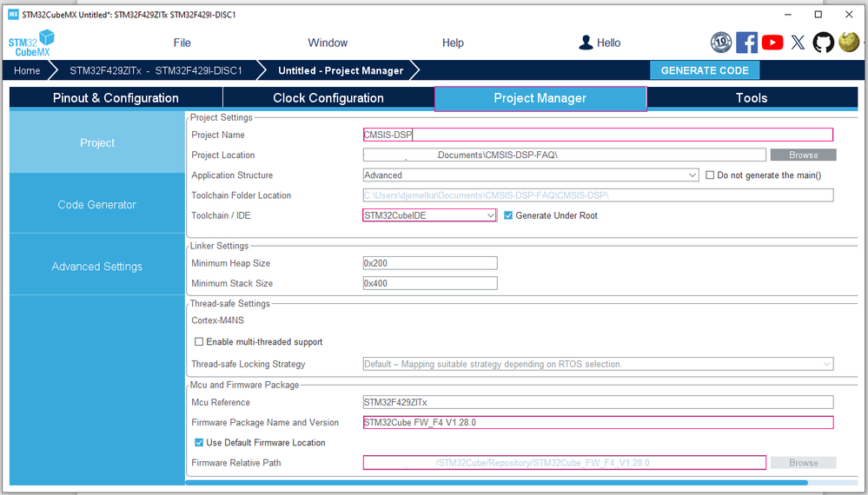Open the GitHub icon link
The height and width of the screenshot is (495, 868).
(823, 43)
